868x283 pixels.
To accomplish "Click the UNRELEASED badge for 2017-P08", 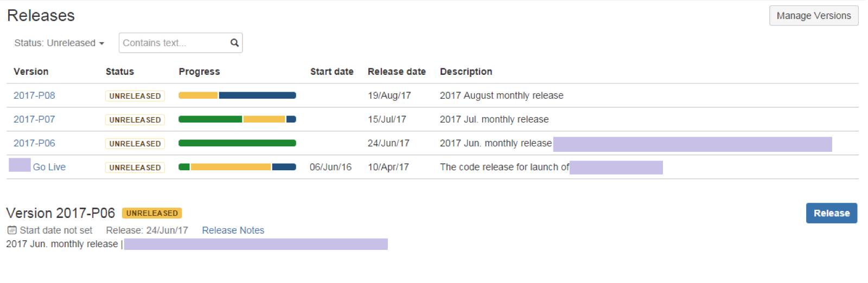I will pos(135,96).
